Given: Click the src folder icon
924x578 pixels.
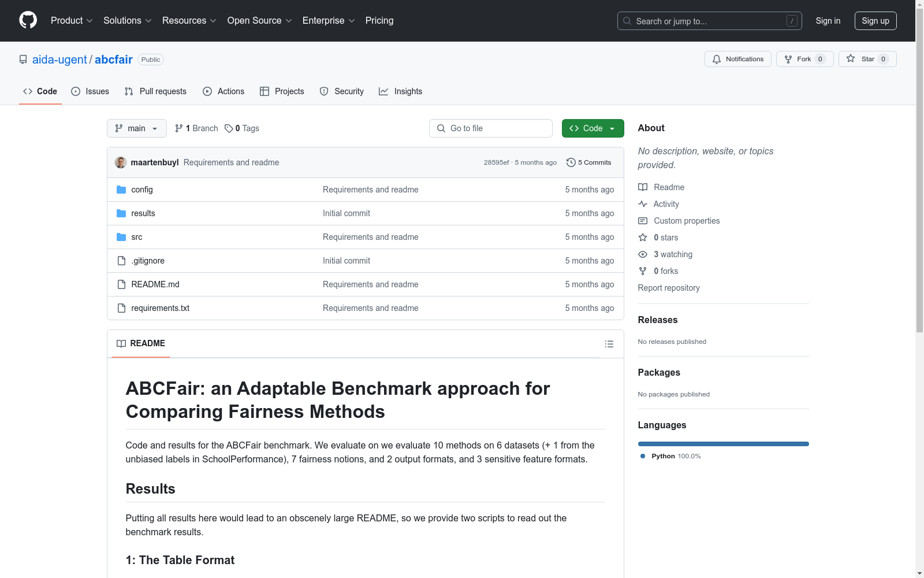Looking at the screenshot, I should pos(121,237).
